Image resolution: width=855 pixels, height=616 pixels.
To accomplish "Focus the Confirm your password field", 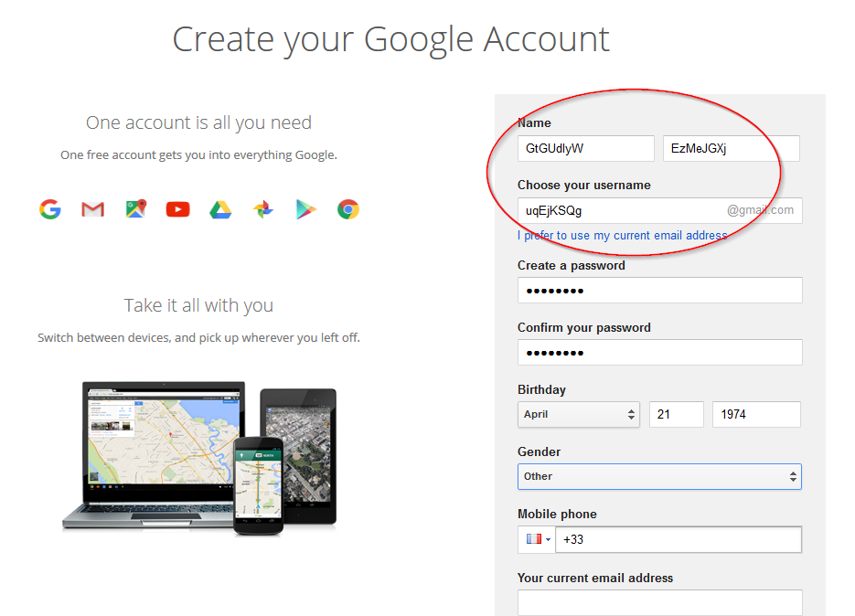I will pyautogui.click(x=660, y=352).
